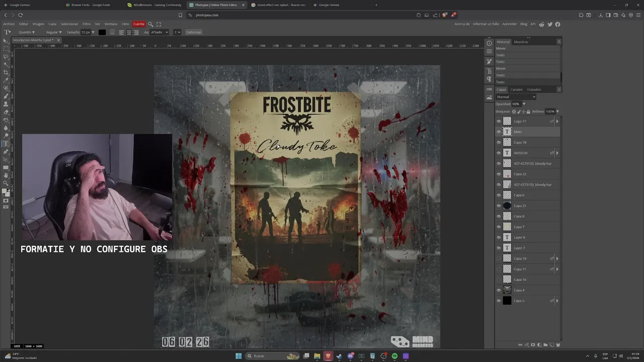This screenshot has height=362, width=644.
Task: Hide the Capa 22 layer
Action: 499,174
